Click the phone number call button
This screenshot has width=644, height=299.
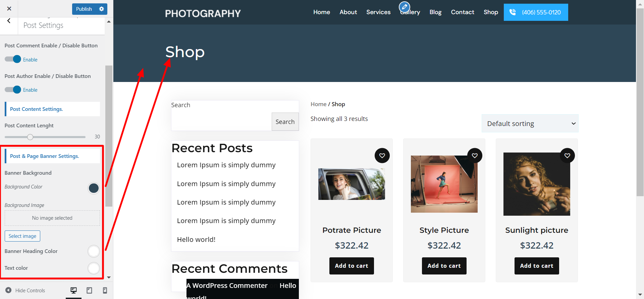click(536, 12)
